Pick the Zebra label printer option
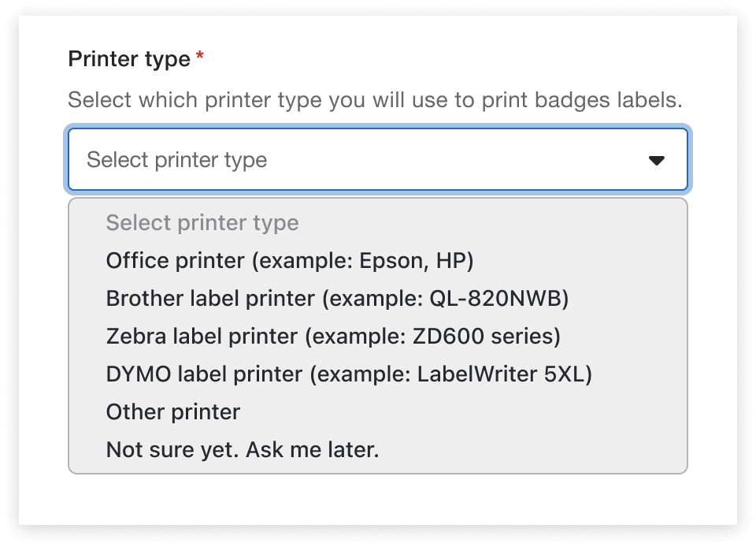 coord(333,336)
